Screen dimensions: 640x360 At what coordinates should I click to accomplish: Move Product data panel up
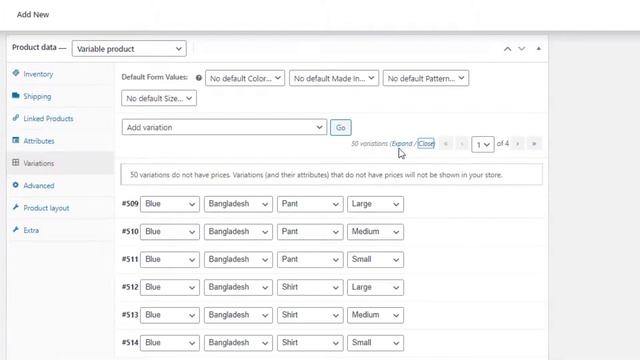pos(507,49)
